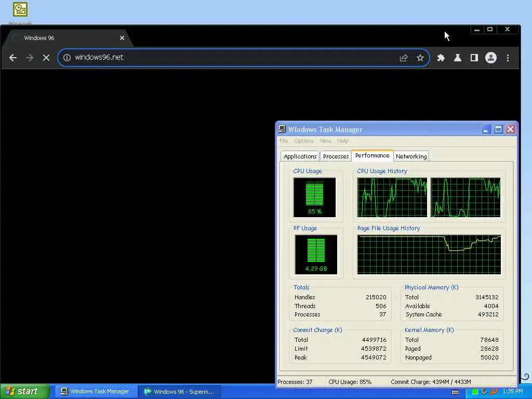Maximize the Windows Task Manager window
This screenshot has width=532, height=399.
click(x=498, y=129)
